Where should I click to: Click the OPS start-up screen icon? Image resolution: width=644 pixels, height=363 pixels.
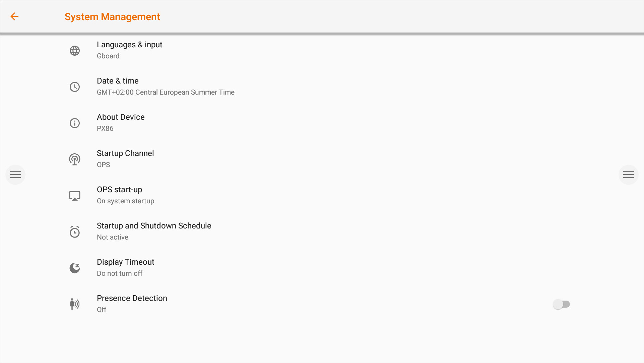click(x=74, y=196)
